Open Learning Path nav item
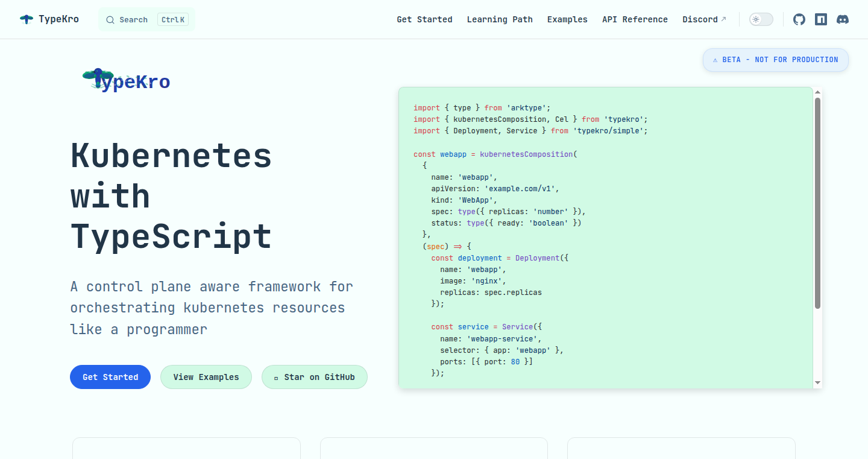 tap(500, 19)
